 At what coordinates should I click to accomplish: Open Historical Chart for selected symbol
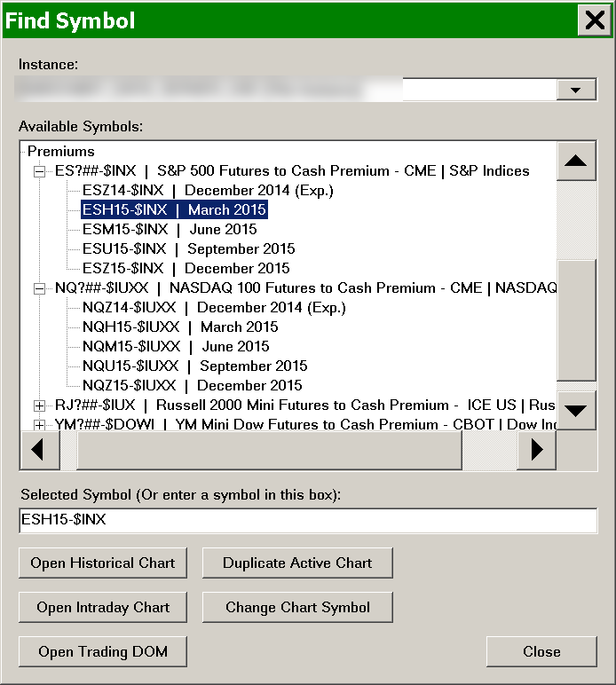tap(103, 563)
